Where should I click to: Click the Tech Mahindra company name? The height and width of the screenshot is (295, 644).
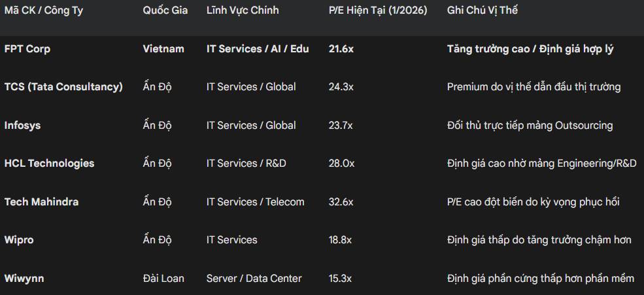click(x=41, y=202)
